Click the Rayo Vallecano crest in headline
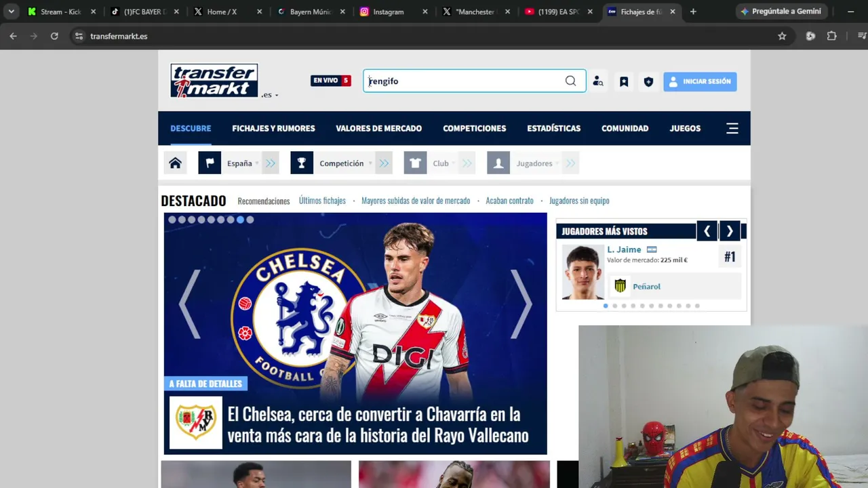The width and height of the screenshot is (868, 488). click(x=196, y=422)
